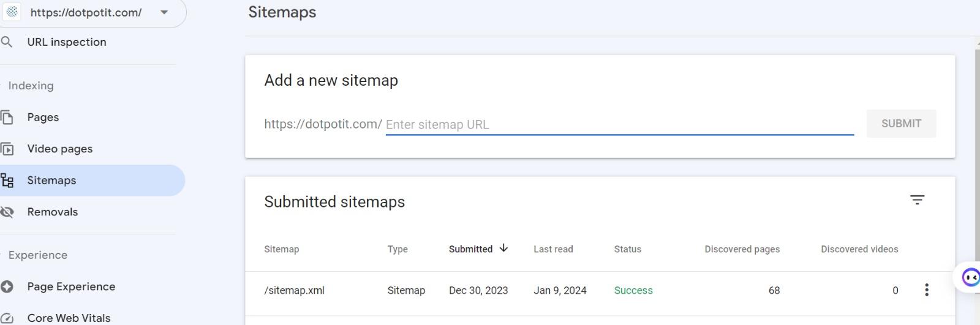Click the Core Web Vitals gauge icon

7,318
